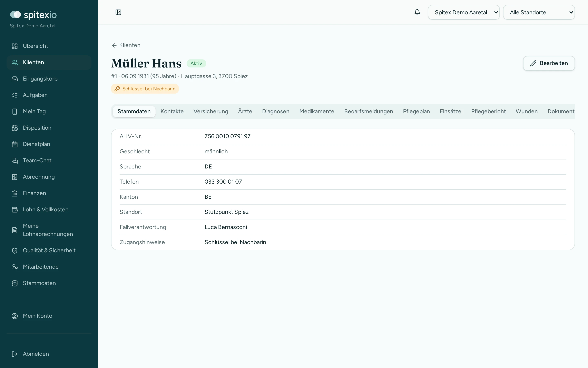Go to the Bedarfsmeldungen tab

(368, 111)
